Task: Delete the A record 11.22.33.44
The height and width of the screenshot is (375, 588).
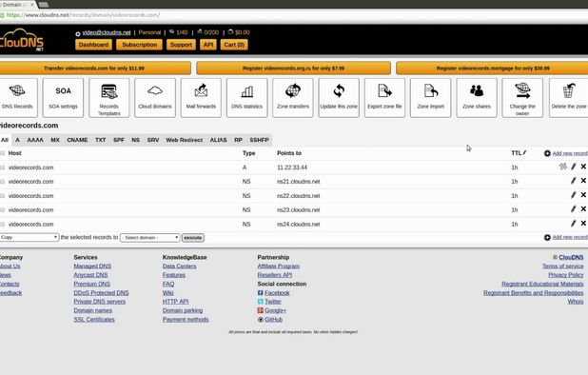Action: pos(583,167)
